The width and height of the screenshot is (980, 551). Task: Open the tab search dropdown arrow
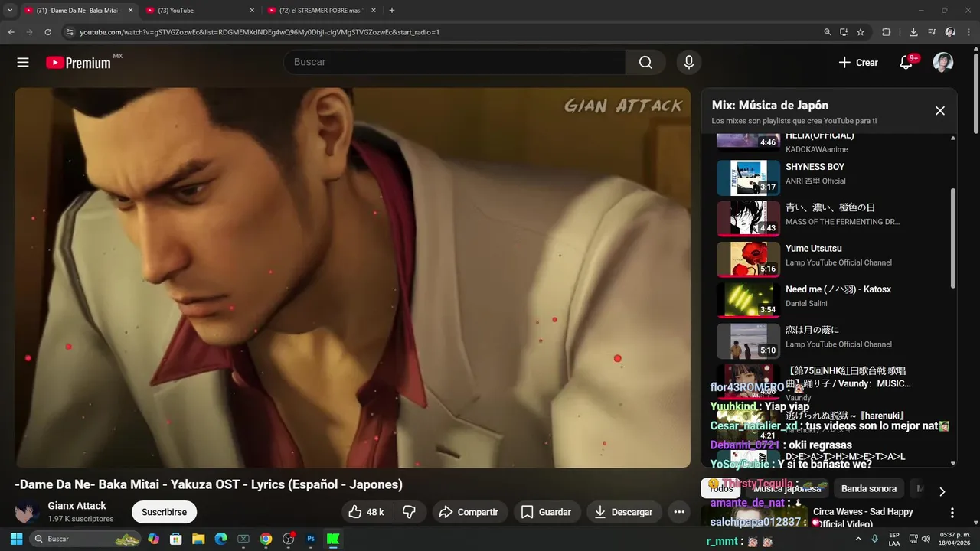(x=10, y=10)
